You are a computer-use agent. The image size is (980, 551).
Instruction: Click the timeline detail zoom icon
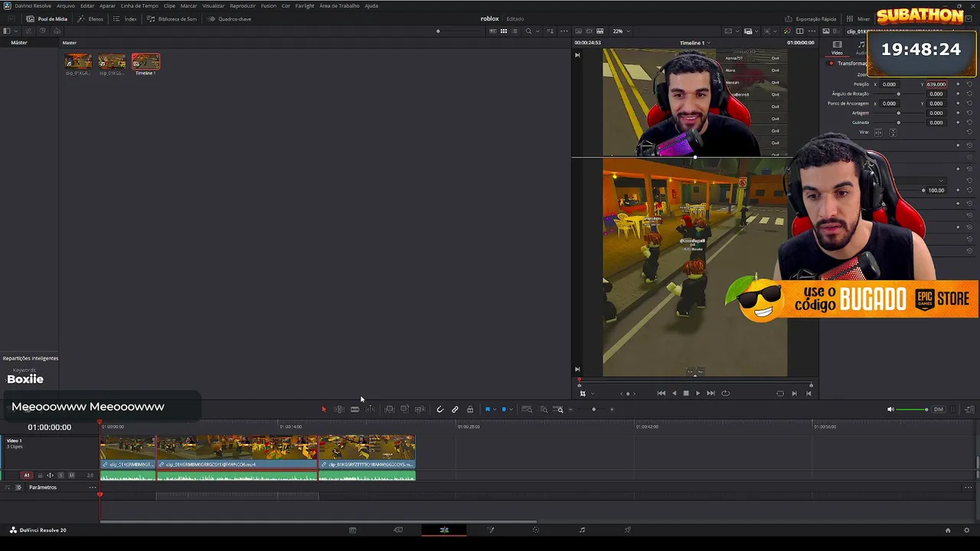[544, 409]
